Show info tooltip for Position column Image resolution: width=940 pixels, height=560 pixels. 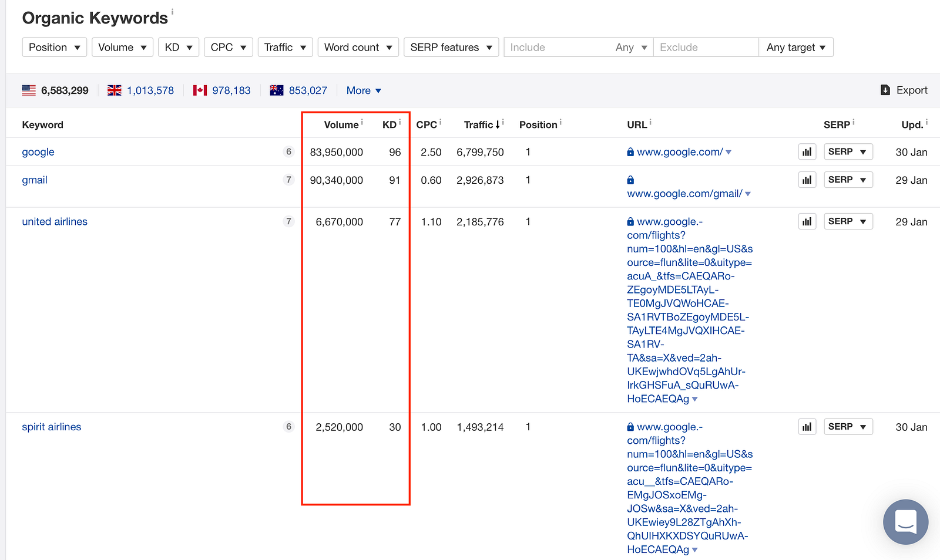560,122
